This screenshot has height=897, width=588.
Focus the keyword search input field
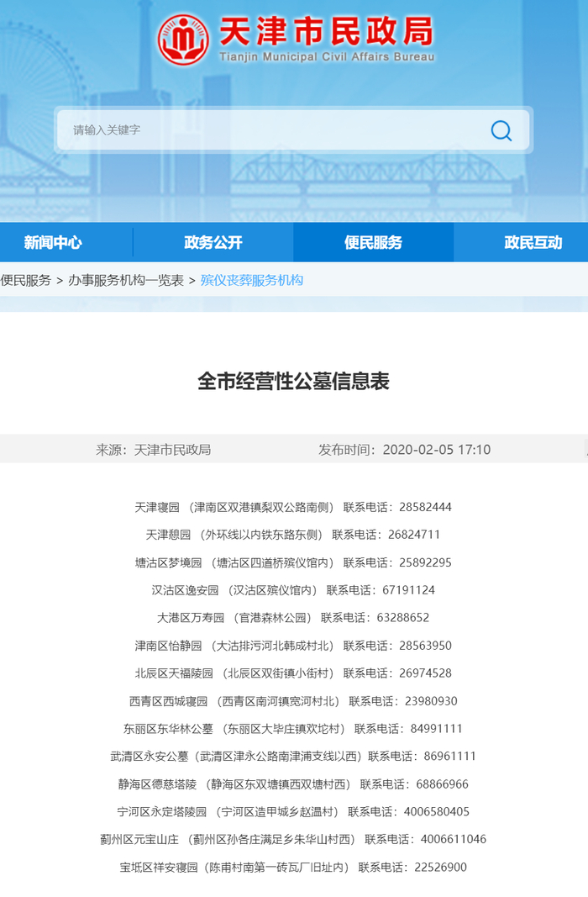click(x=293, y=129)
